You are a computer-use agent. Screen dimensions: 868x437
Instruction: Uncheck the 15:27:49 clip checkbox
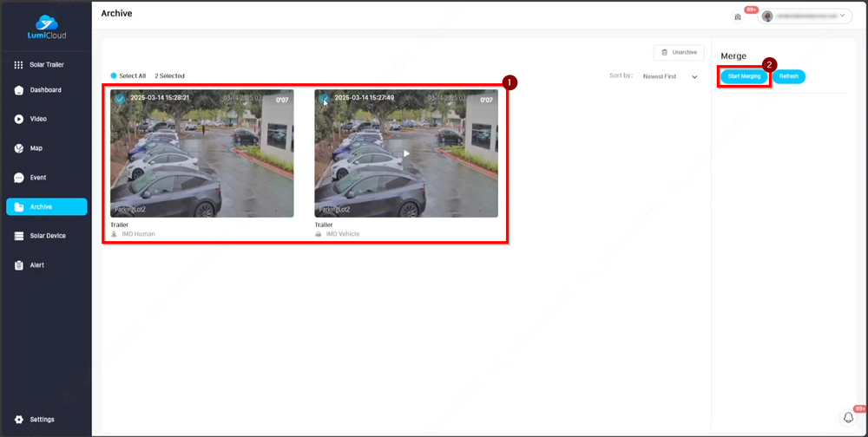pyautogui.click(x=324, y=99)
